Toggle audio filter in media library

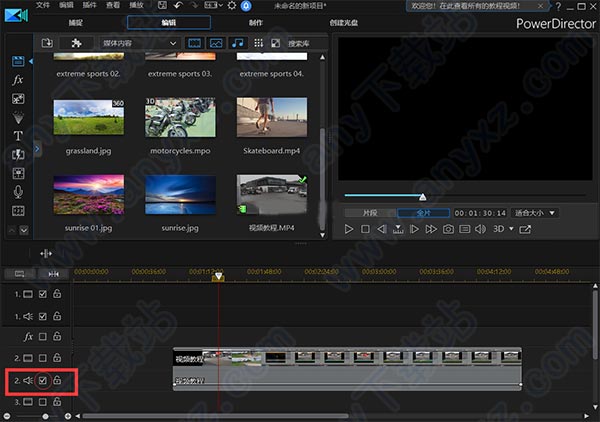point(238,43)
